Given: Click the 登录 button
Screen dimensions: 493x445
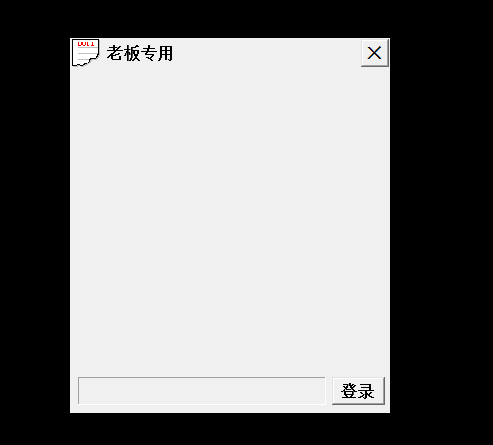Looking at the screenshot, I should click(358, 391).
